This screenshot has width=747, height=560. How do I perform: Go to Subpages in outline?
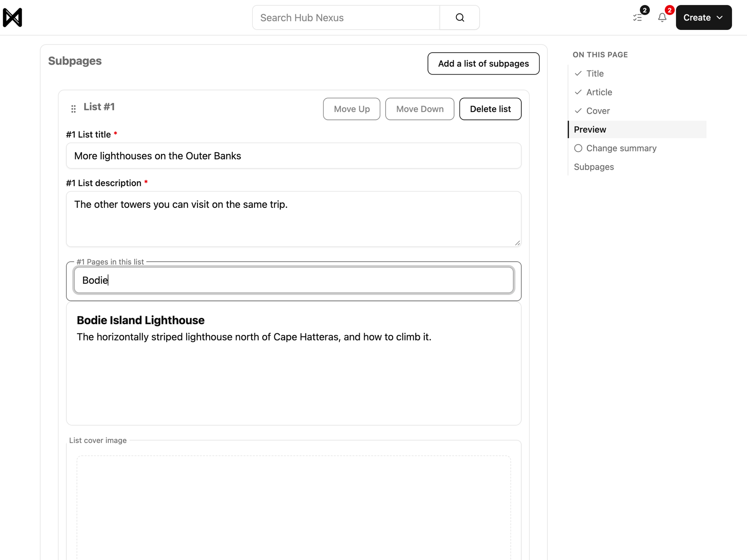coord(594,167)
